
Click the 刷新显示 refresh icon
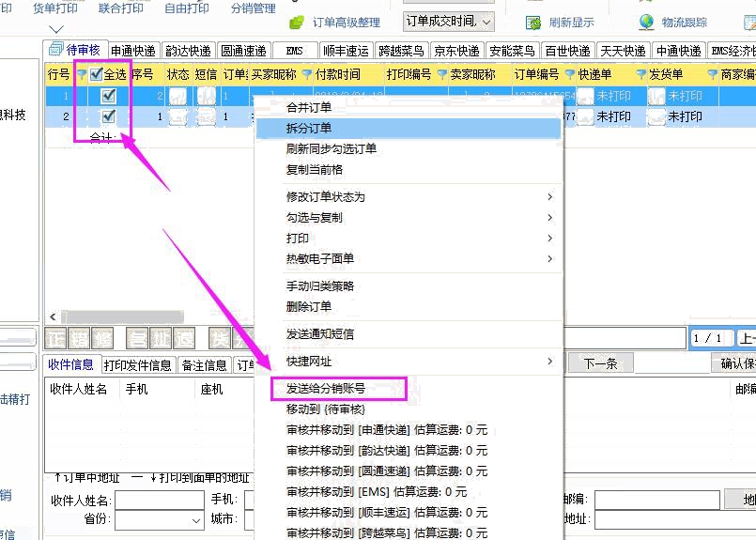[533, 23]
